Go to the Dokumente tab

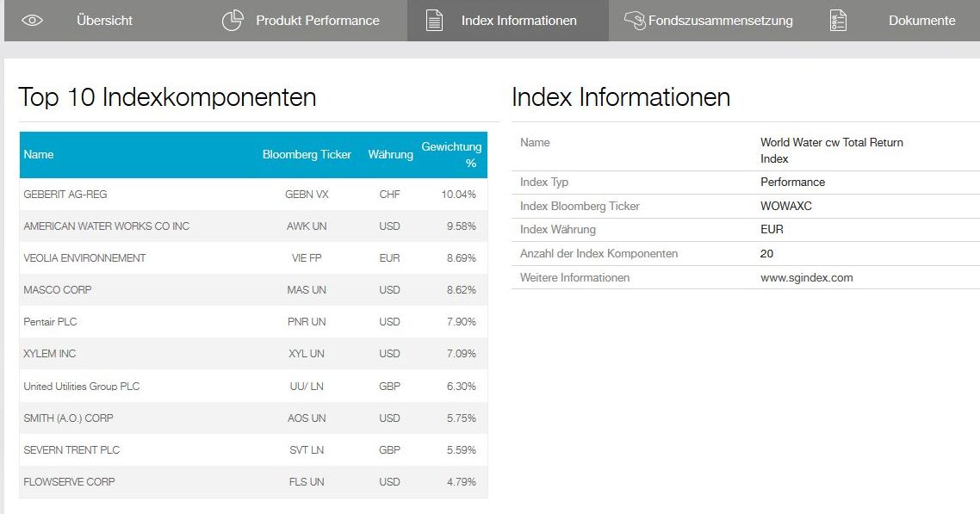tap(921, 21)
